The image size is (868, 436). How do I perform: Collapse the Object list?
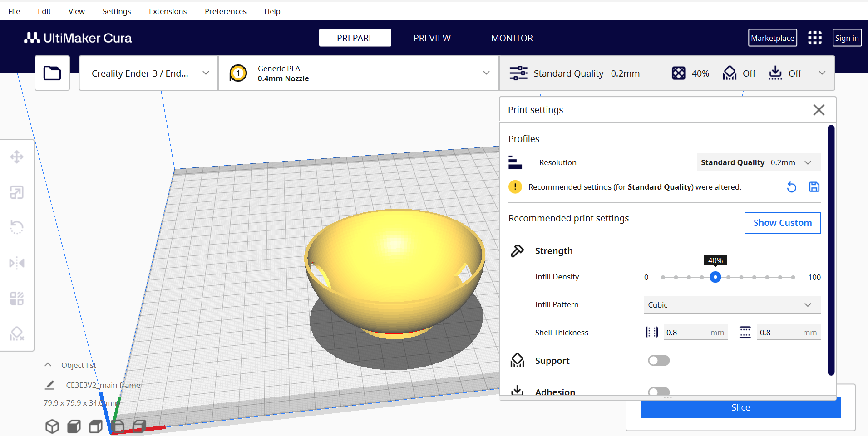point(48,365)
